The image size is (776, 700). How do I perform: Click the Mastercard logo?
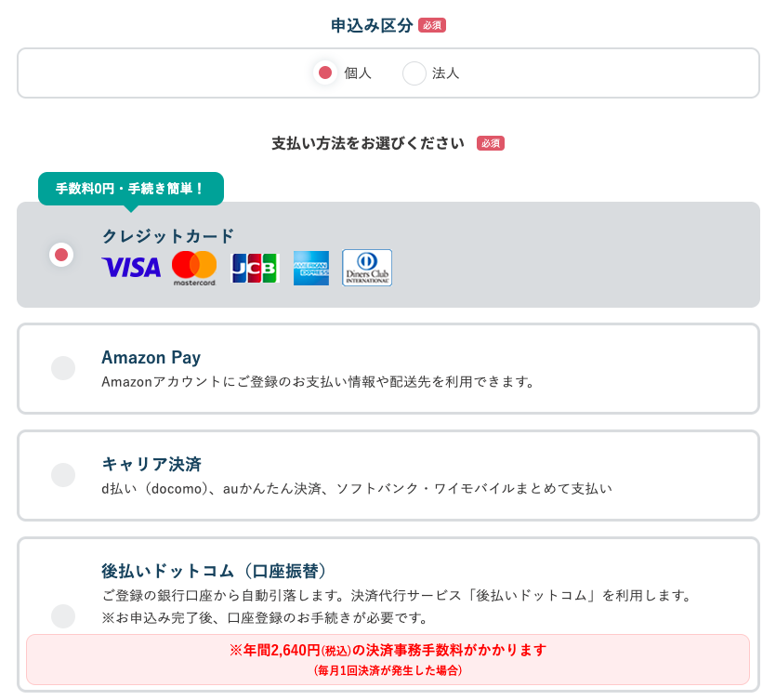pos(194,269)
